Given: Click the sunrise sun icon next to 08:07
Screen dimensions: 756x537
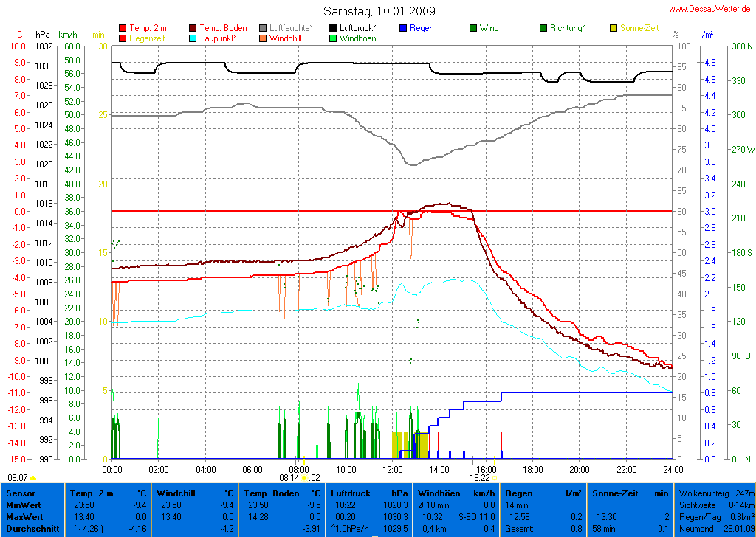Looking at the screenshot, I should 32,478.
